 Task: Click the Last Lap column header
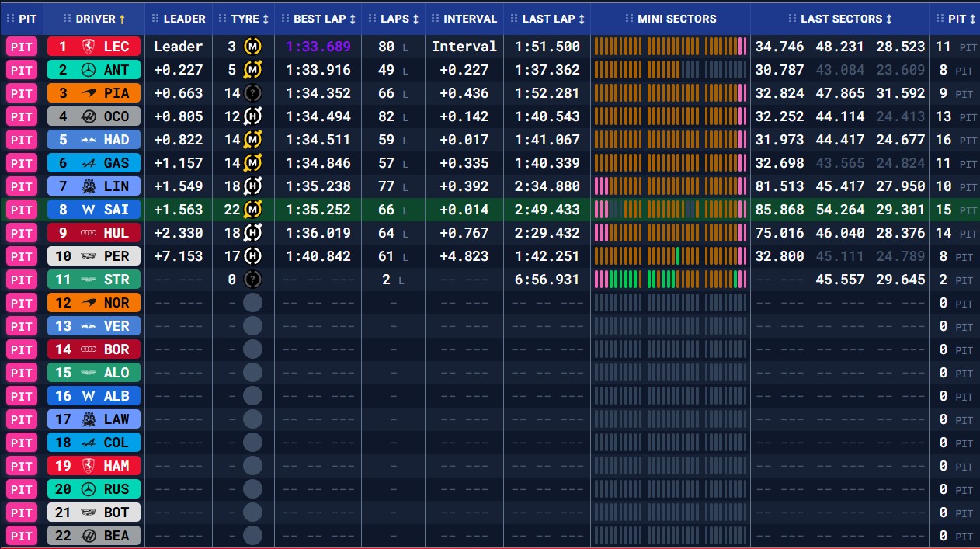tap(552, 19)
